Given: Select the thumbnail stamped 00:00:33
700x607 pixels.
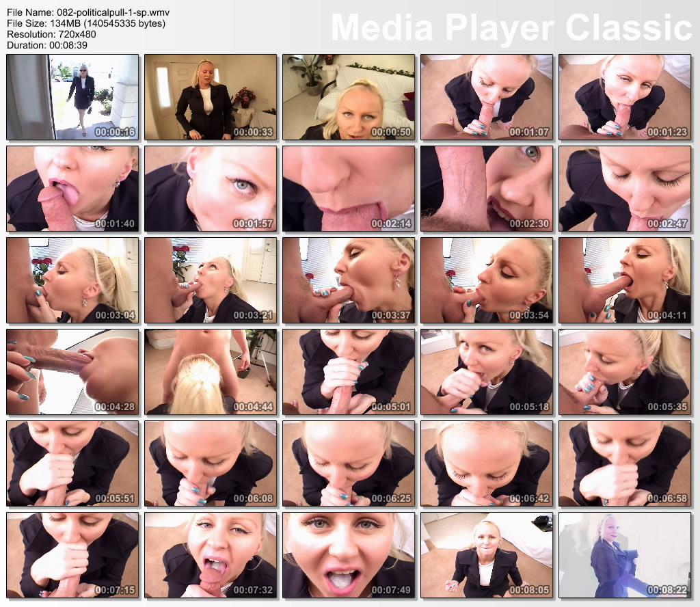Looking at the screenshot, I should [x=211, y=97].
